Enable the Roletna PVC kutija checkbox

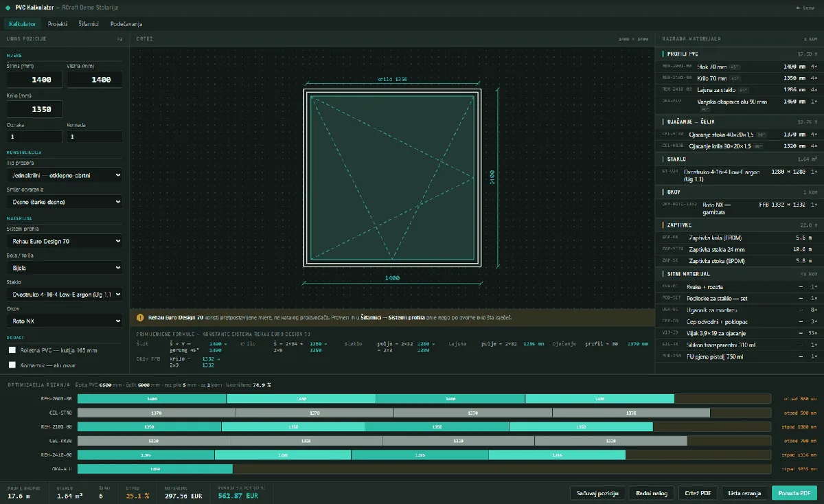point(12,350)
